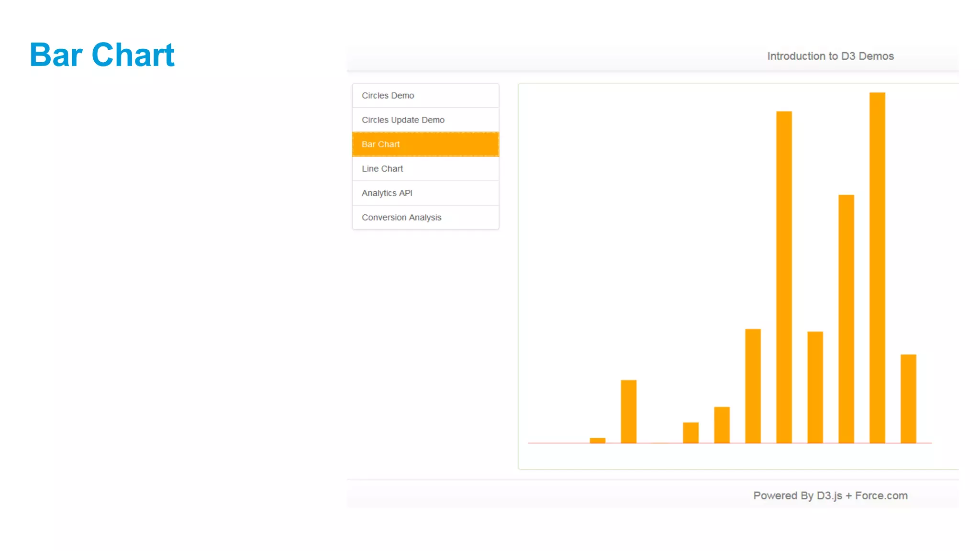Select Circles Update Demo in sidebar
Screen dimensions: 980x551
point(425,120)
